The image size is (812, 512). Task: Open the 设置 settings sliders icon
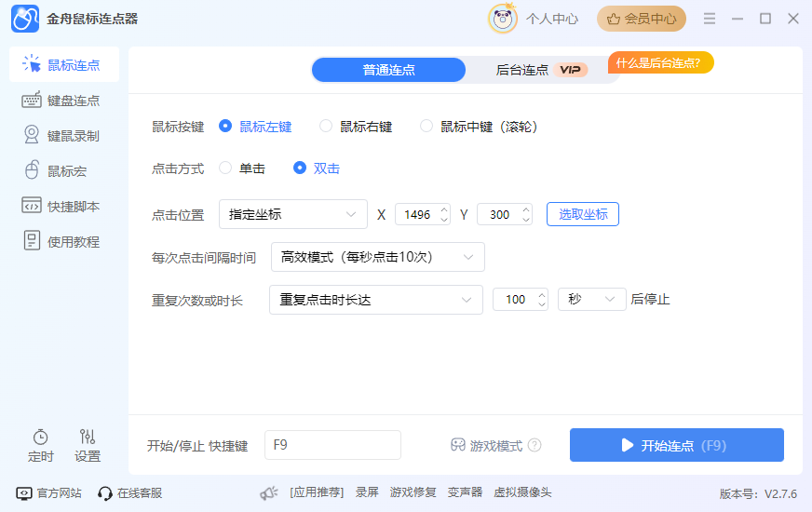[88, 437]
